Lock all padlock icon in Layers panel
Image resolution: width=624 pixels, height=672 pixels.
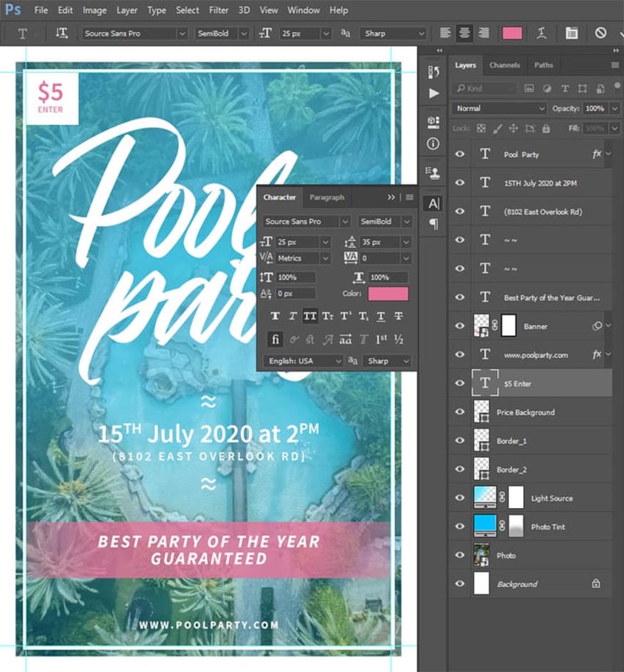pos(546,128)
